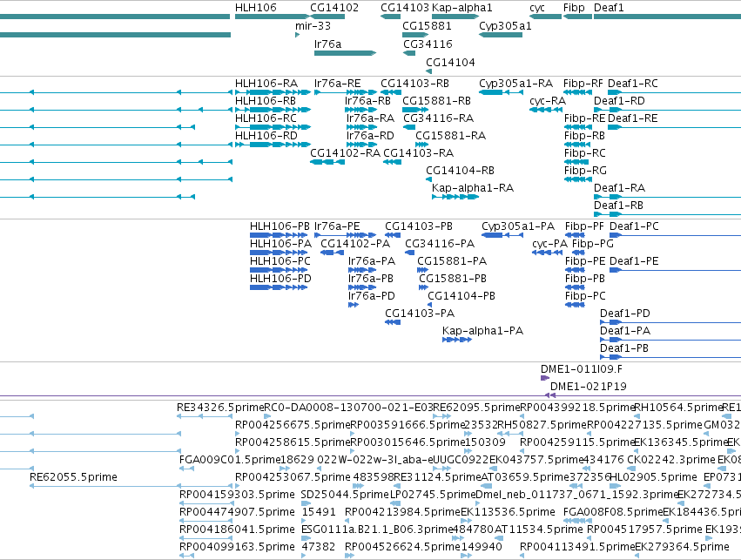Click the CG15881 gene feature
Image resolution: width=741 pixels, height=560 pixels.
[x=415, y=35]
